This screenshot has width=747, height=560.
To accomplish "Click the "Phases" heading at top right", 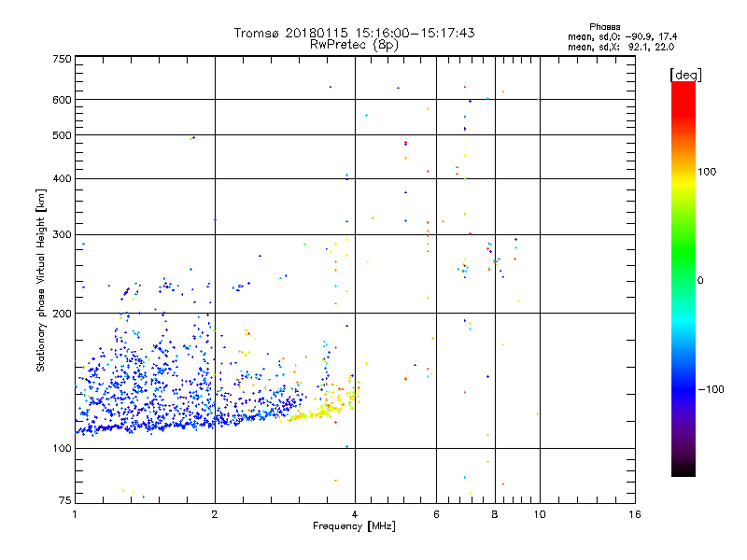I will point(604,27).
